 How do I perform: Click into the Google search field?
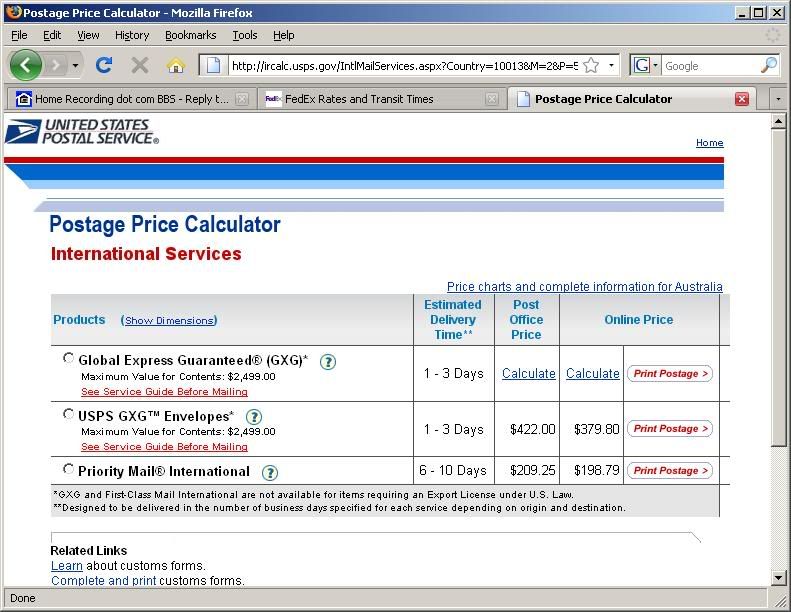710,66
